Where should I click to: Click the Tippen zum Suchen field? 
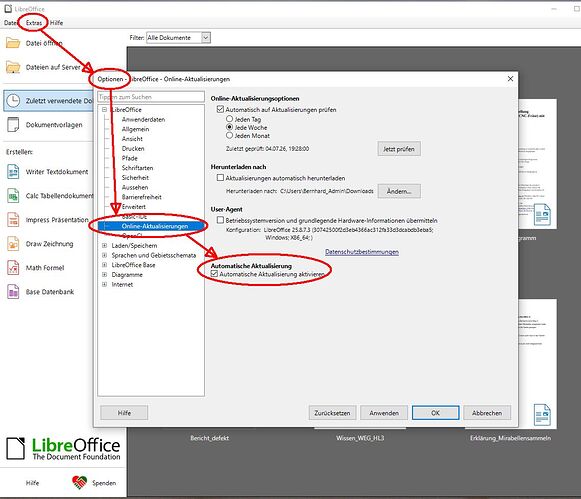tap(151, 97)
